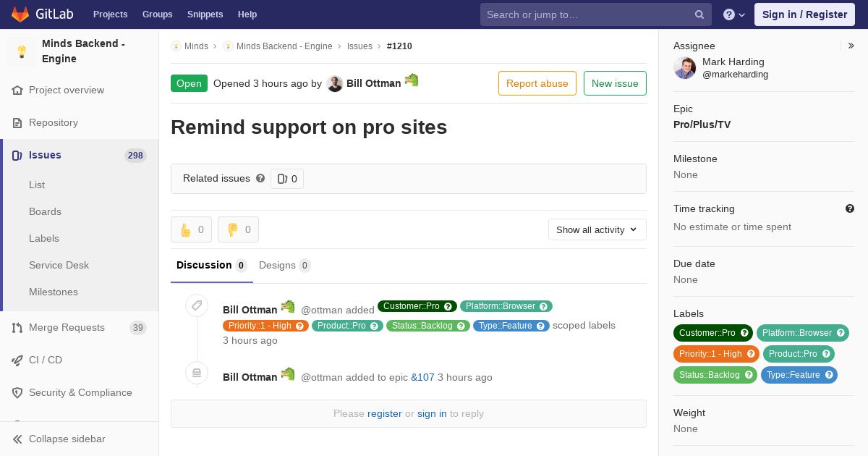Click the Related issues help icon
The width and height of the screenshot is (868, 456).
[260, 178]
